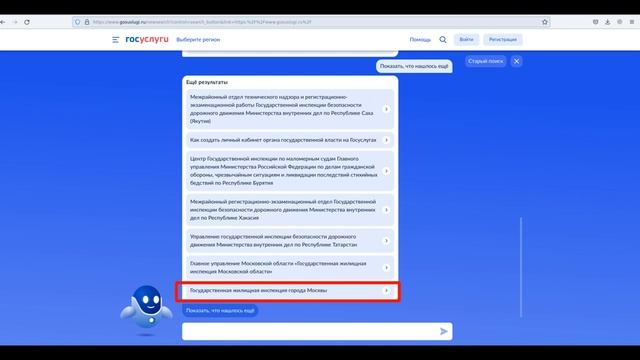Open the Межрайонный регистрационно-экзаменационный отдел Хакасия result
This screenshot has width=640, height=360.
(290, 210)
